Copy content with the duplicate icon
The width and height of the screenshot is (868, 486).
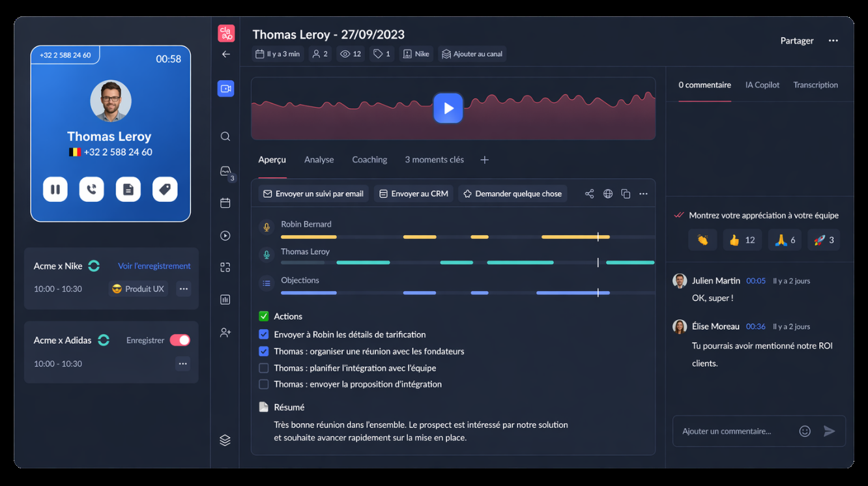626,193
